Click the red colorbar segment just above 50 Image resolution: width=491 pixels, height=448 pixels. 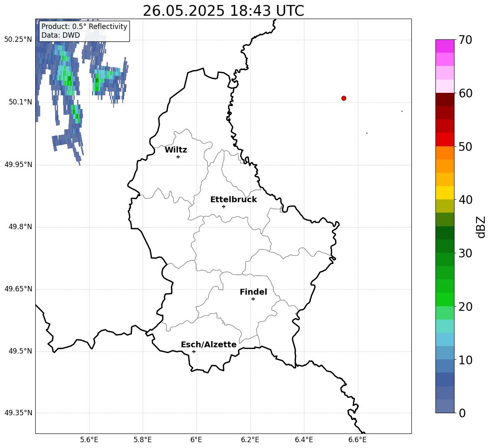point(445,140)
